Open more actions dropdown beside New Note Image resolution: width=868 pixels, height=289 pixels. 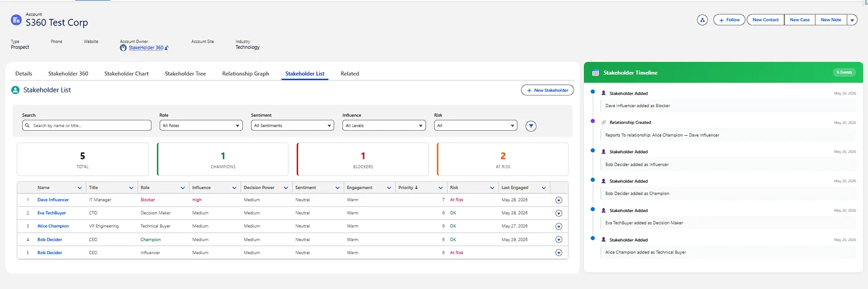pyautogui.click(x=852, y=20)
